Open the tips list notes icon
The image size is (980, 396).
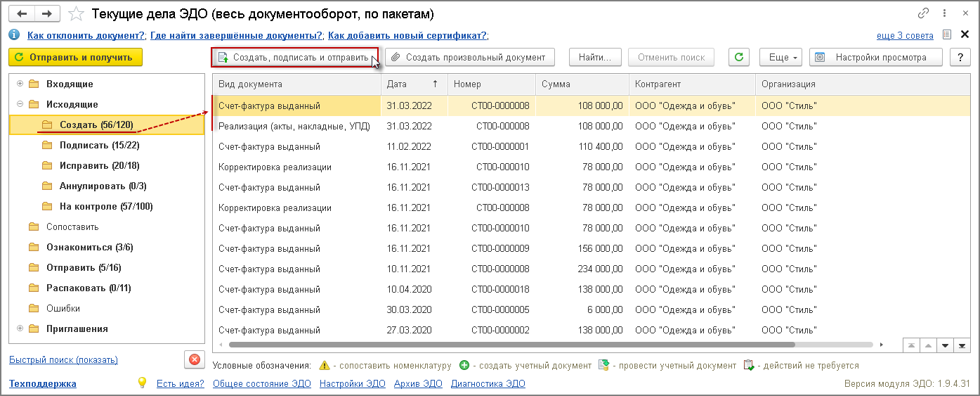(947, 34)
